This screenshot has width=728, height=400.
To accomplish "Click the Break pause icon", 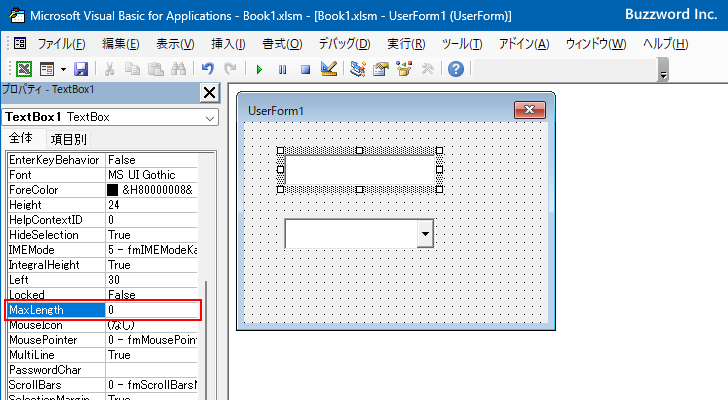I will 282,70.
